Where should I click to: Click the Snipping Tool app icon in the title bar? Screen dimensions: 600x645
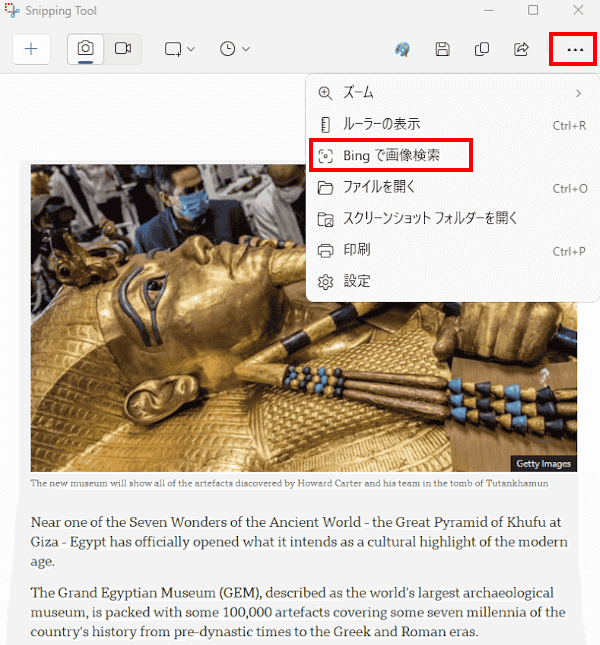[12, 10]
